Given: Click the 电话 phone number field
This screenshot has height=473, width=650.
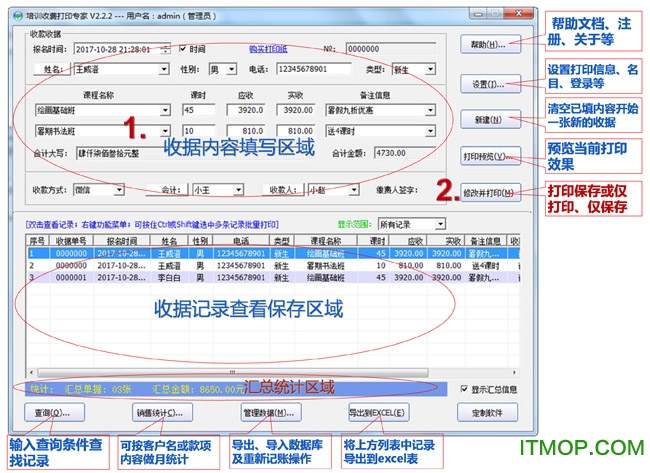Looking at the screenshot, I should coord(314,69).
